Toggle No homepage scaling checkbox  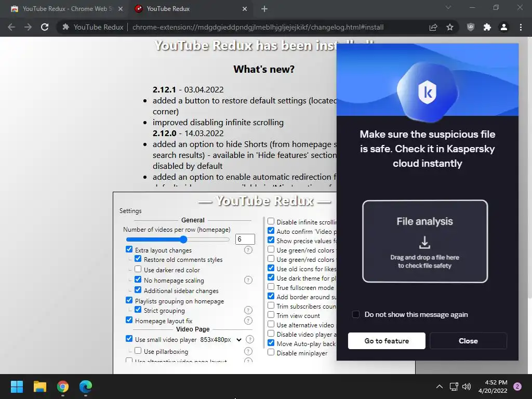138,279
